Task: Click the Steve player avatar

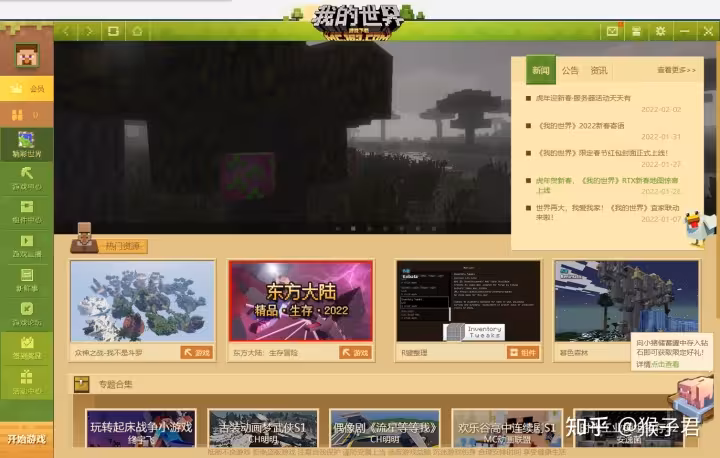Action: (x=27, y=55)
